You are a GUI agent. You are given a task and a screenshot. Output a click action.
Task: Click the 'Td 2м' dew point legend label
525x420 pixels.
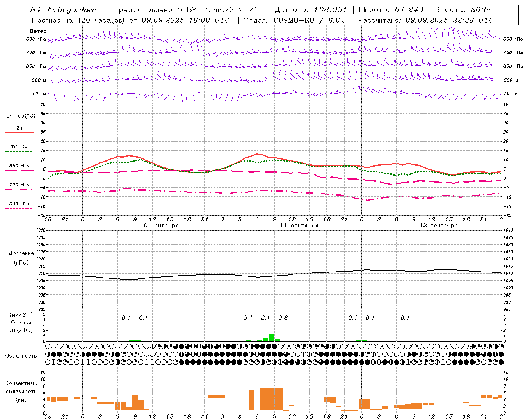(19, 147)
